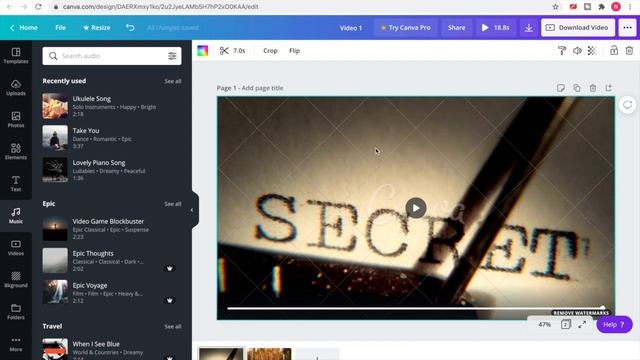Select the second page thumbnail
Viewport: 640px width, 360px height.
tap(269, 354)
